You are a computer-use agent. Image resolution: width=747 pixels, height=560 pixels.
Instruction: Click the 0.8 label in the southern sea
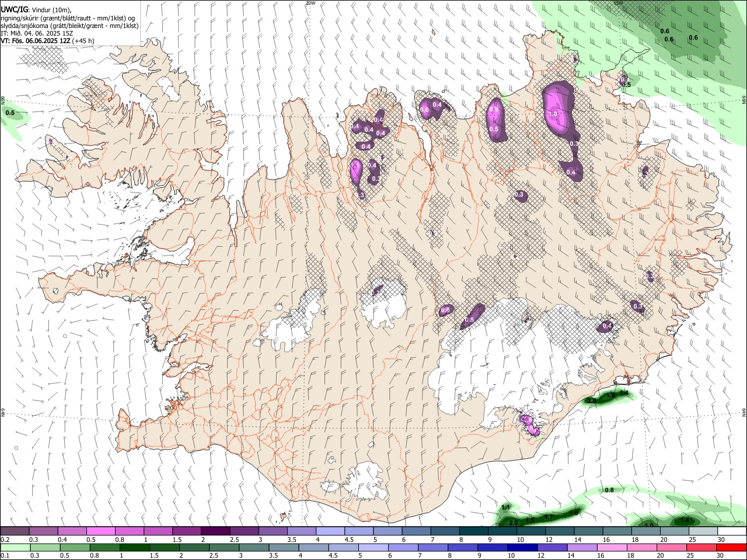tap(609, 490)
